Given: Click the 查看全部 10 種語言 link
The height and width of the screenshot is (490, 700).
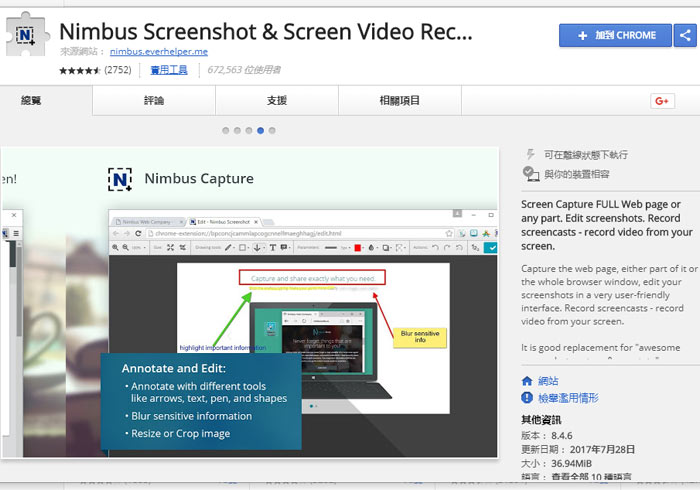Looking at the screenshot, I should [592, 477].
